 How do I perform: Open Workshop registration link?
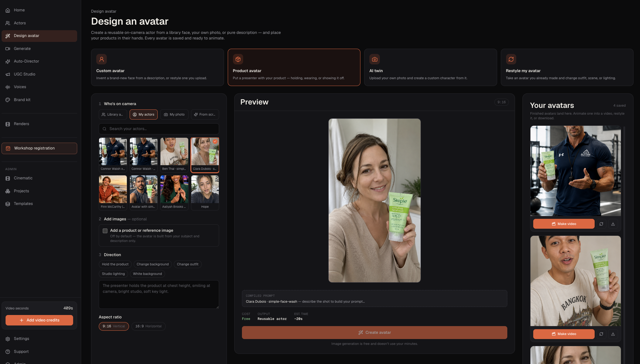coord(39,148)
